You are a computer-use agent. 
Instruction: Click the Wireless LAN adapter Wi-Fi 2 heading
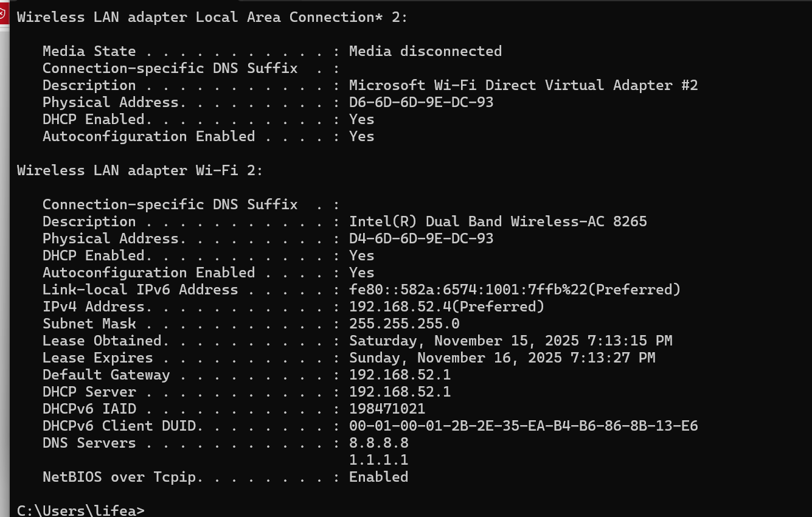(140, 170)
